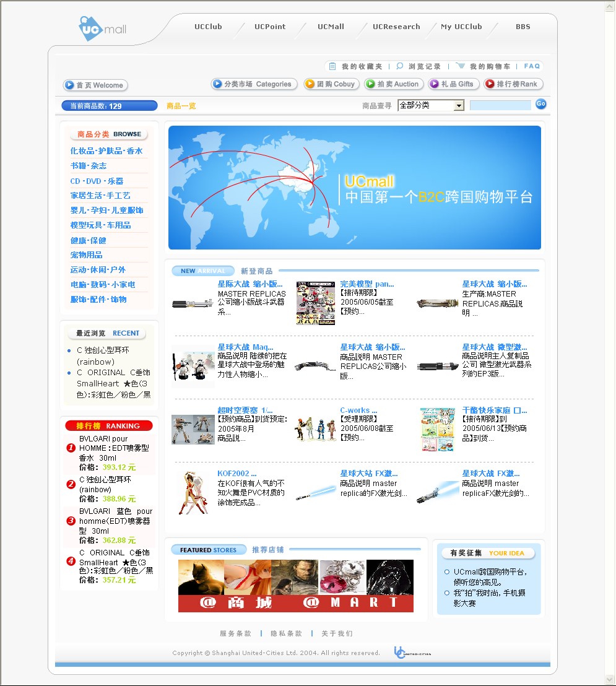Switch to My UCClub tab
Screen dimensions: 616x686
coord(461,27)
